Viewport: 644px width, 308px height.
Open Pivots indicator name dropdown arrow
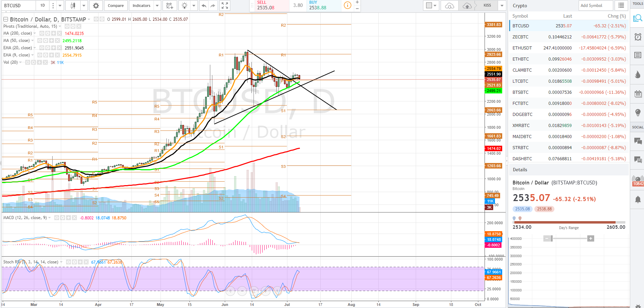click(x=60, y=26)
